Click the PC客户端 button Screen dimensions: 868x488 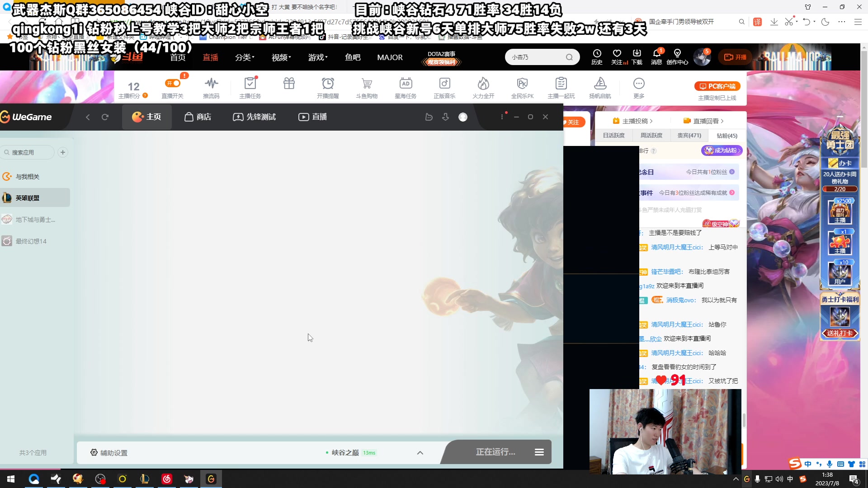tap(717, 86)
